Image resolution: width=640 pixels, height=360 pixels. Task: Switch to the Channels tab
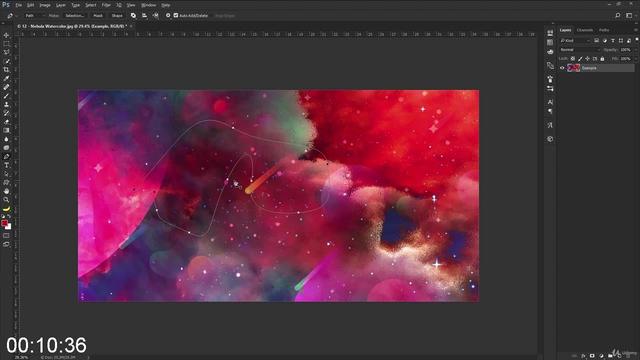pyautogui.click(x=584, y=30)
